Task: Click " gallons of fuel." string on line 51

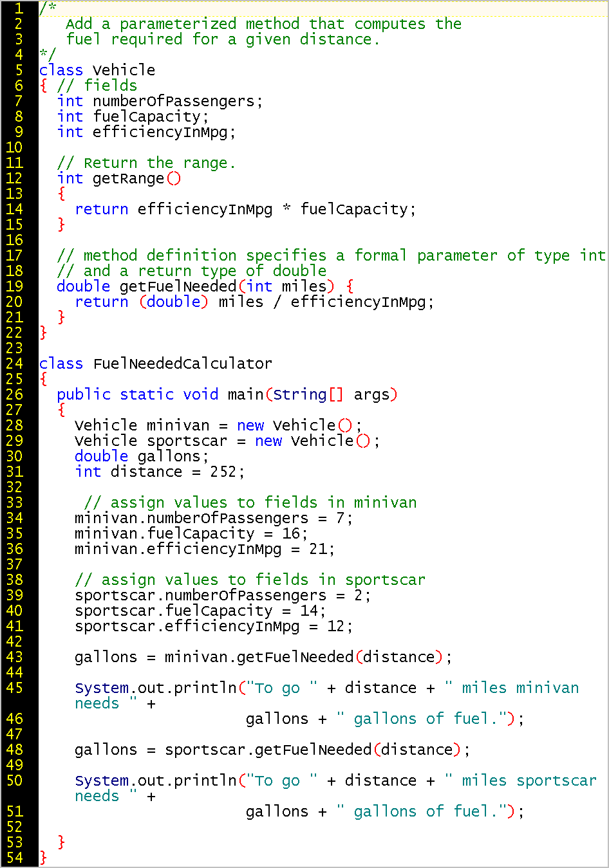Action: pos(421,811)
